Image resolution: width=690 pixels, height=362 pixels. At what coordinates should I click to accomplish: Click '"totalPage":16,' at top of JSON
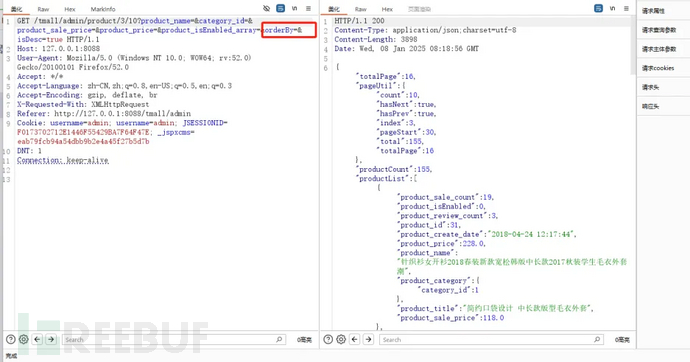click(x=385, y=77)
